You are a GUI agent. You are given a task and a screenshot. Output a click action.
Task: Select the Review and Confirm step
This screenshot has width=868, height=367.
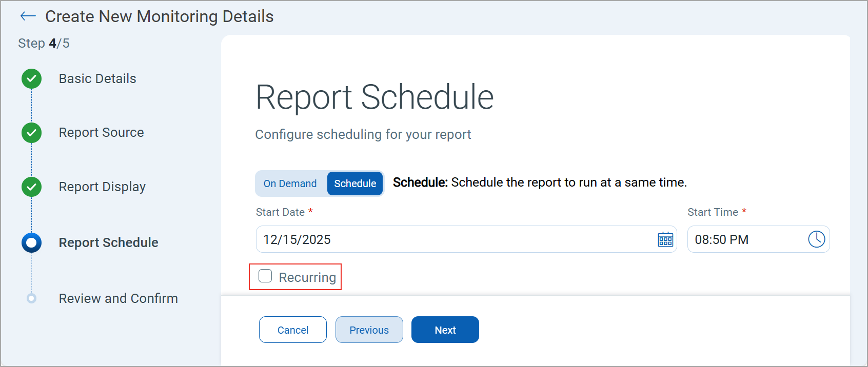118,298
